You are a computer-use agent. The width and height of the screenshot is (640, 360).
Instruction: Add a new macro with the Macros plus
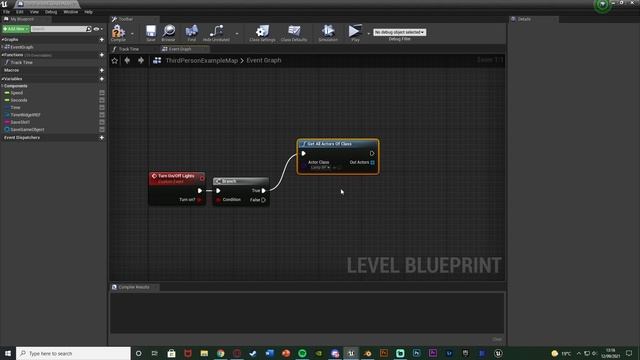click(102, 70)
